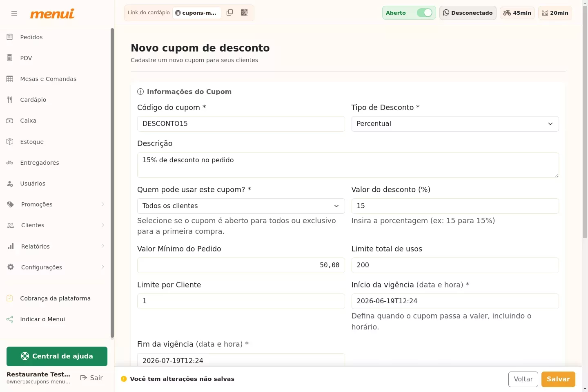Click the Promoções tag icon

11,204
